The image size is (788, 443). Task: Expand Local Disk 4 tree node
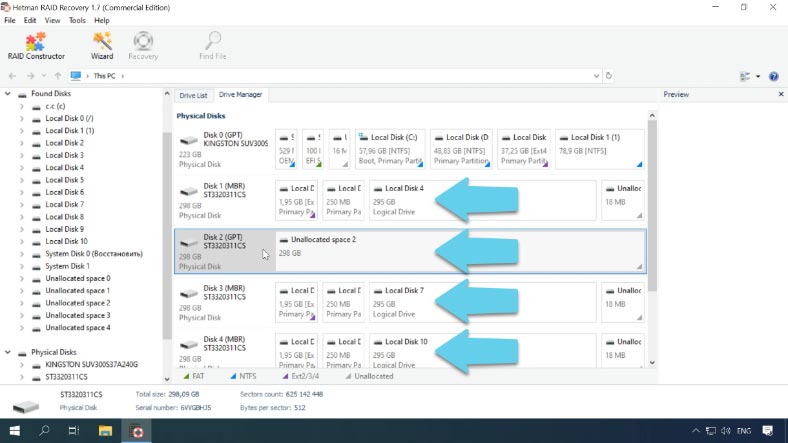click(22, 168)
